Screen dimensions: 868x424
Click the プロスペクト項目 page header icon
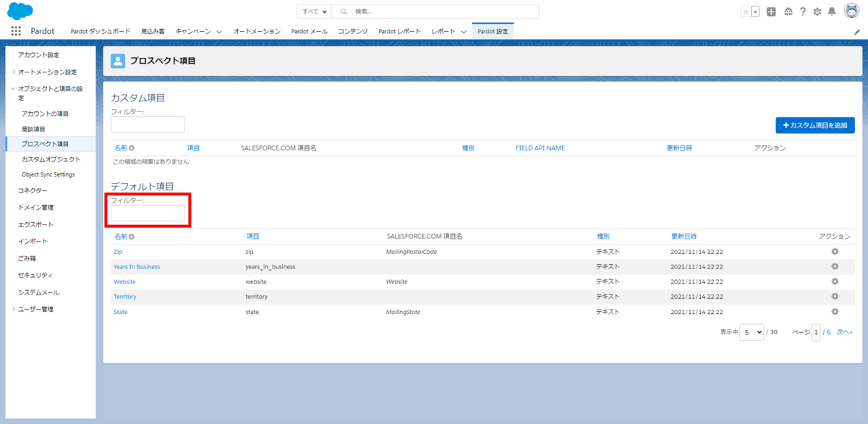(x=117, y=61)
